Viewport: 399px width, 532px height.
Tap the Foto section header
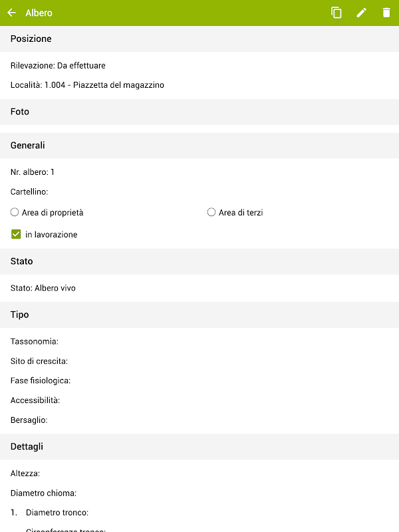coord(20,112)
